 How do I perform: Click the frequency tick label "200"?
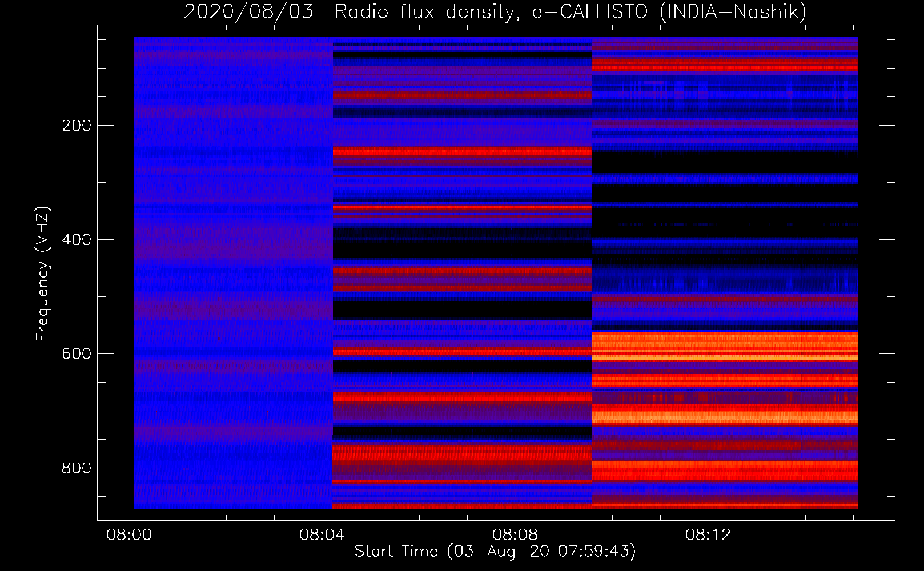pyautogui.click(x=77, y=126)
